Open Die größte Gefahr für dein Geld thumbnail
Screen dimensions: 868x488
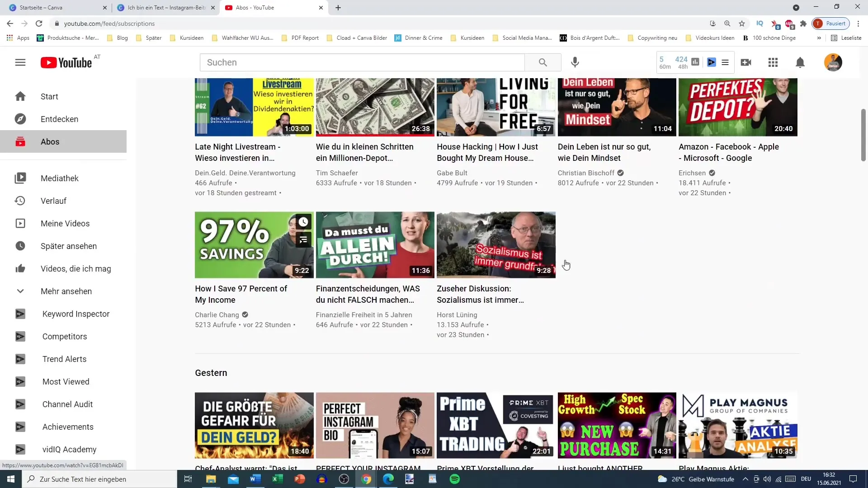(x=254, y=425)
